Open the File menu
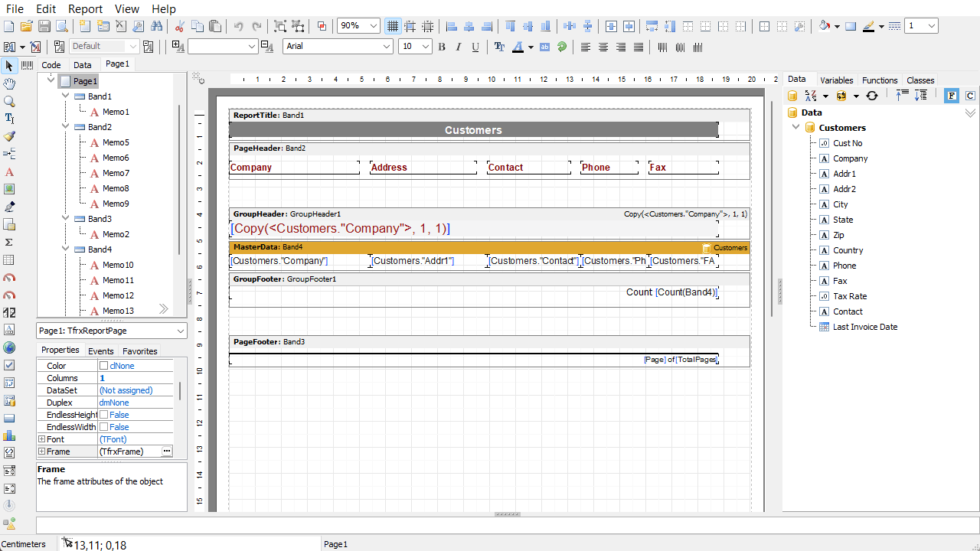The height and width of the screenshot is (551, 980). click(14, 8)
